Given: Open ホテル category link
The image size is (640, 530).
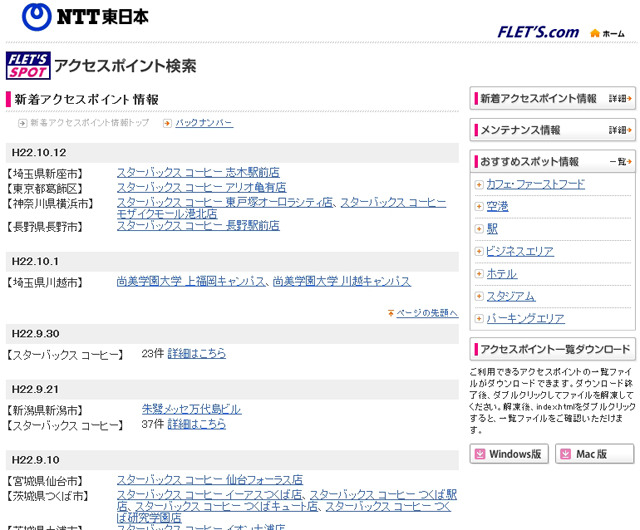Looking at the screenshot, I should point(502,274).
